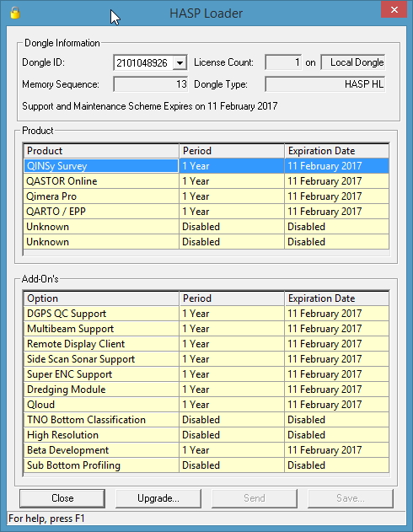Click the Memory Sequence field
The image size is (413, 532).
click(x=151, y=84)
